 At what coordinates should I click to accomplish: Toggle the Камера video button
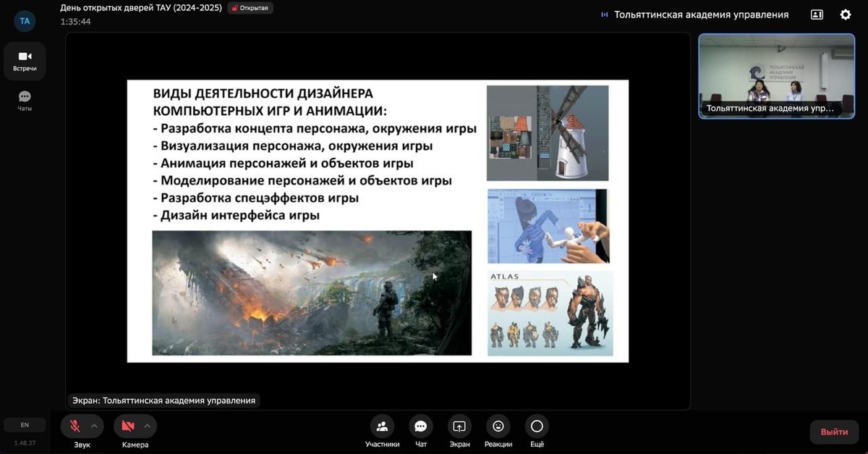pos(128,426)
